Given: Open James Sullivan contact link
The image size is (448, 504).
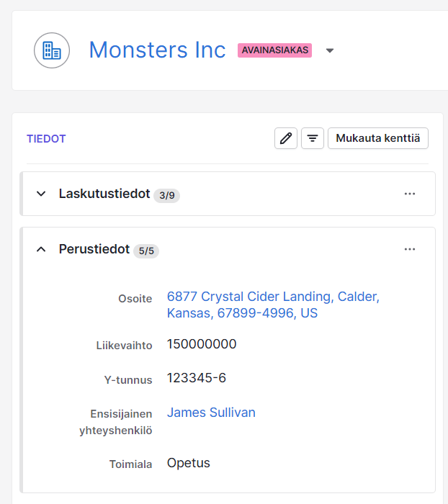Looking at the screenshot, I should (x=211, y=413).
